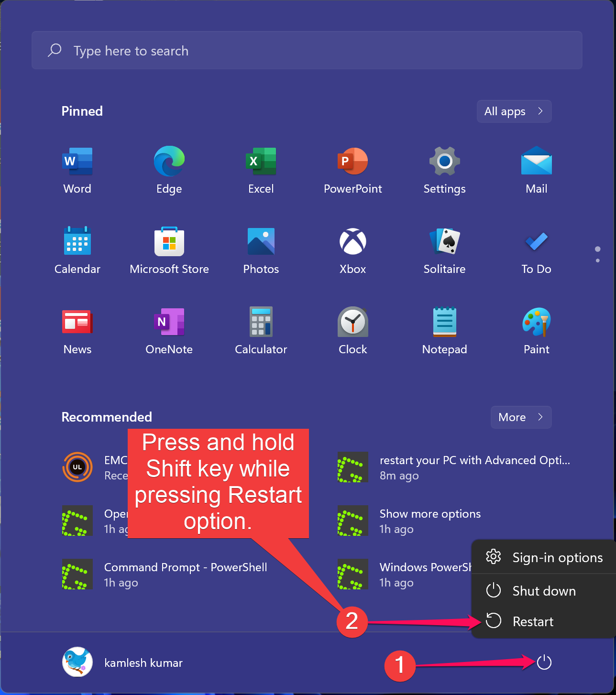Expand All apps list
616x695 pixels.
coord(514,111)
